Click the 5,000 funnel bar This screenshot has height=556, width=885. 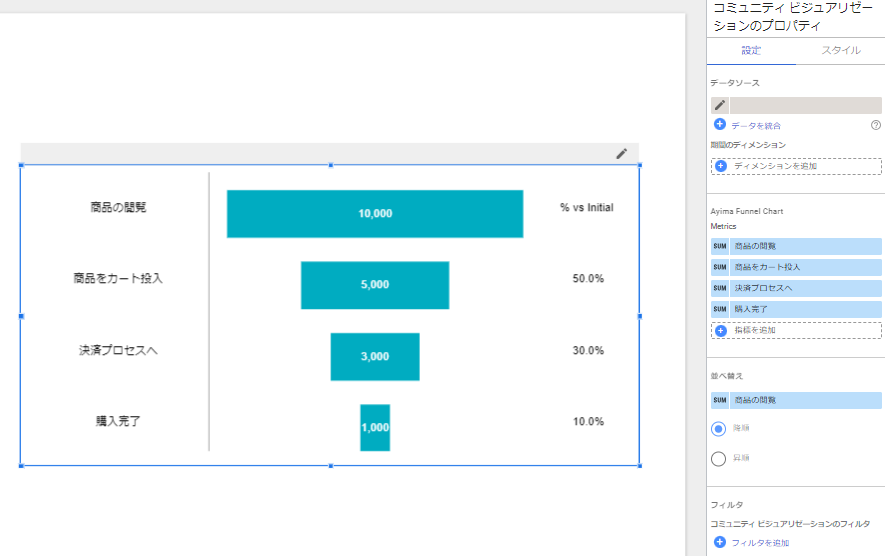pos(375,285)
